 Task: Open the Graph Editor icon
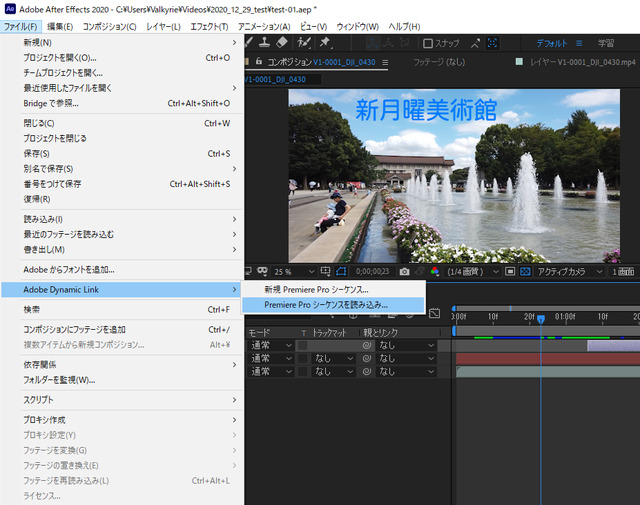point(434,313)
